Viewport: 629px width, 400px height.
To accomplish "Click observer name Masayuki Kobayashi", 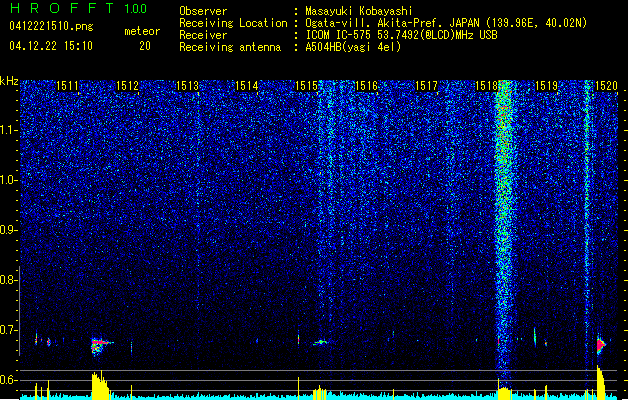I will coord(359,11).
